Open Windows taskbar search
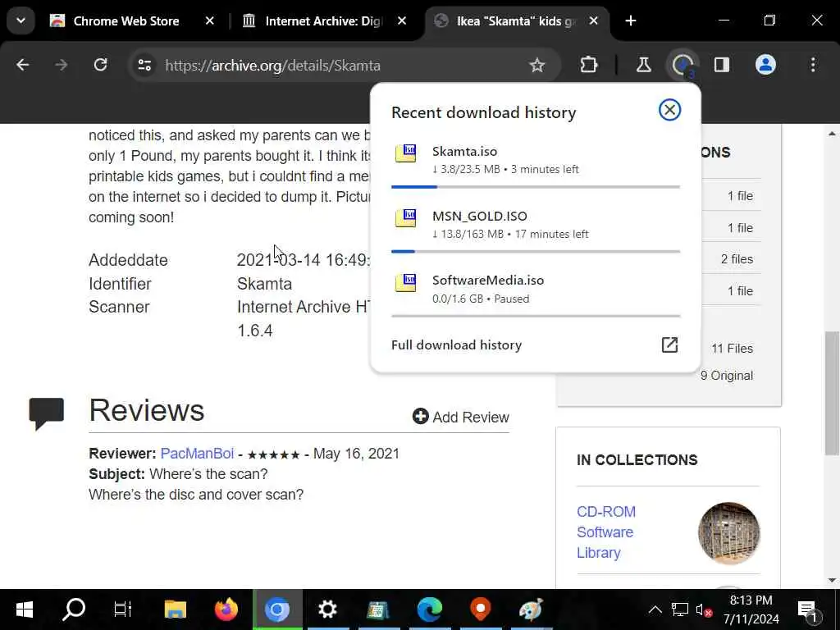 [x=74, y=609]
